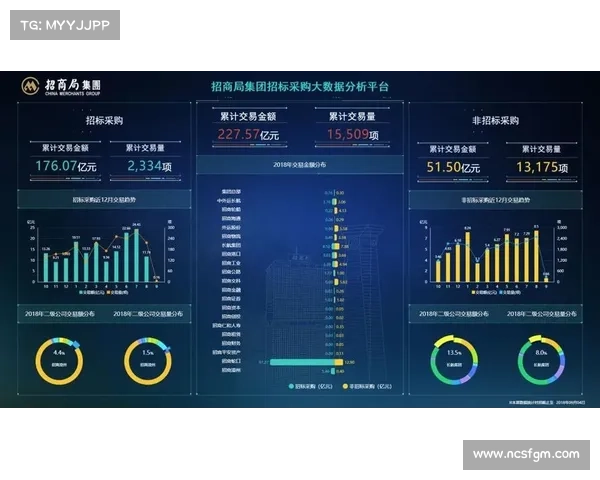
Task: Click 累计交易金额 label above 176.07
Action: [65, 148]
